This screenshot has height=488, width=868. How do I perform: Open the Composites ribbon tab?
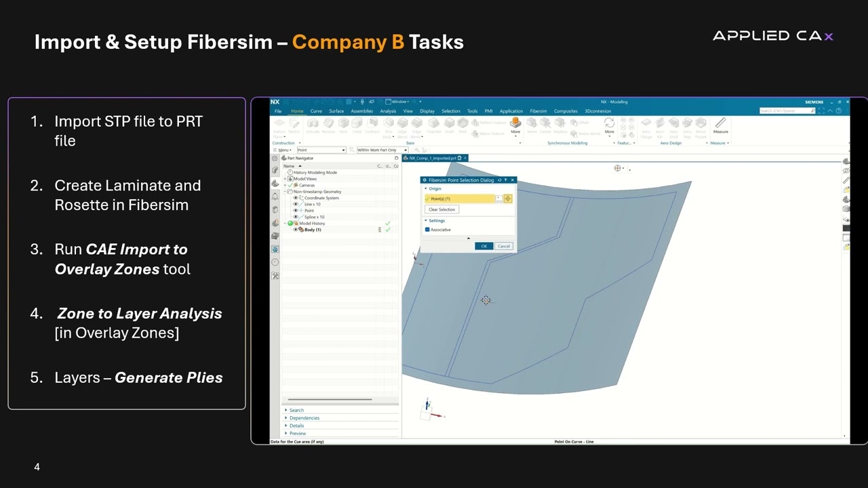pos(566,111)
